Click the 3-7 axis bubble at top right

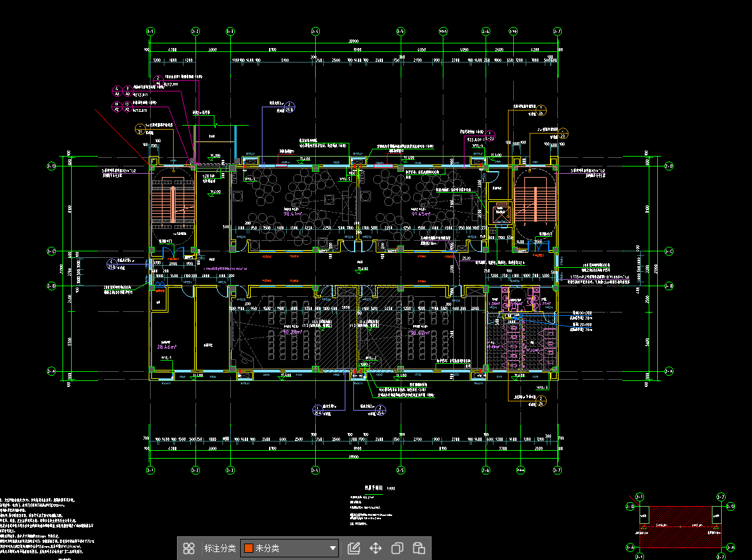pyautogui.click(x=557, y=31)
